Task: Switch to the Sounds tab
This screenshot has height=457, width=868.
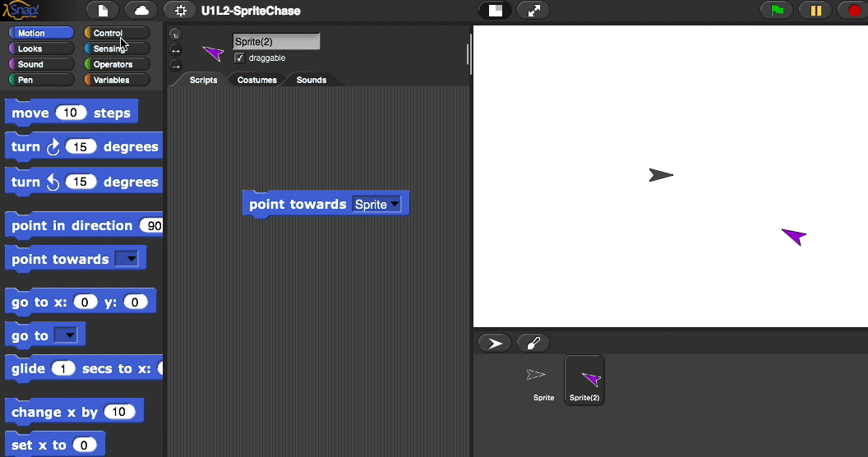Action: (311, 80)
